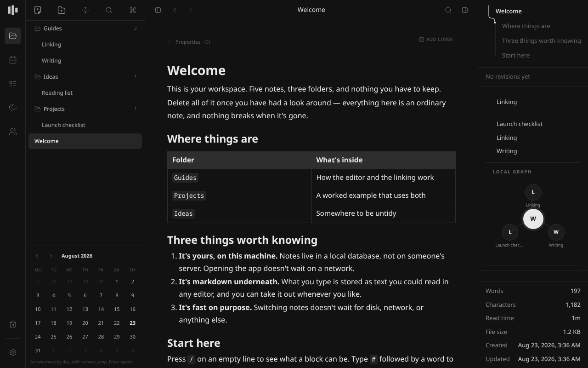Click the dotted four-arrow move icon
This screenshot has width=588, height=368.
[85, 10]
